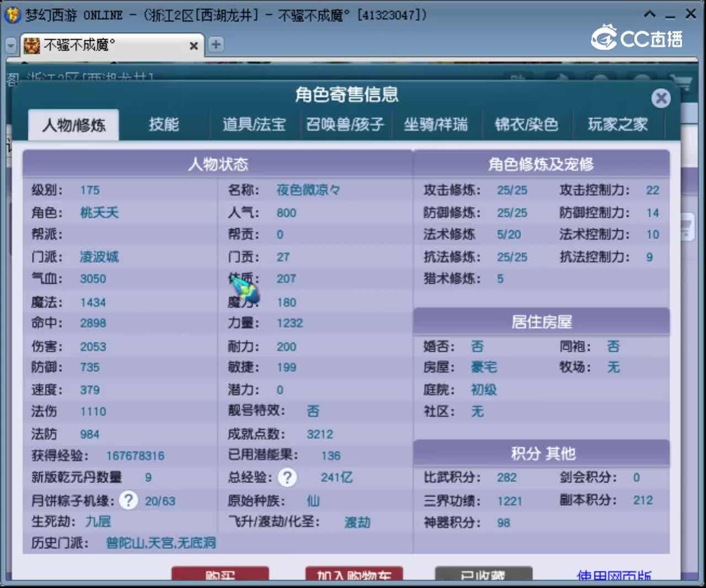Open the 玩家之家 tab

[x=618, y=125]
